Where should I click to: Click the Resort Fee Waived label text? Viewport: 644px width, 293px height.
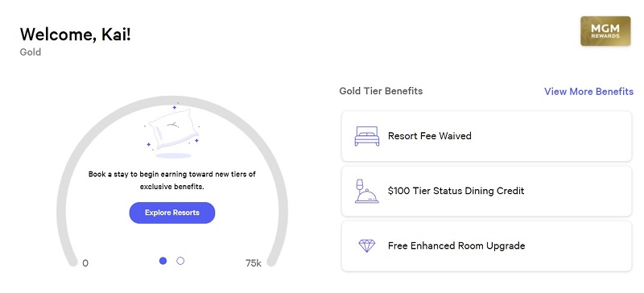coord(430,136)
